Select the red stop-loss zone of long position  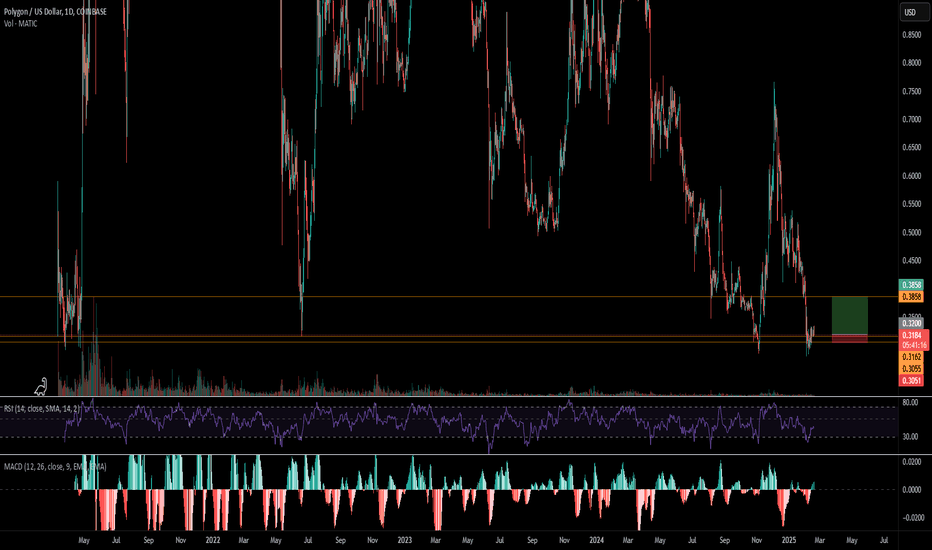[x=849, y=338]
